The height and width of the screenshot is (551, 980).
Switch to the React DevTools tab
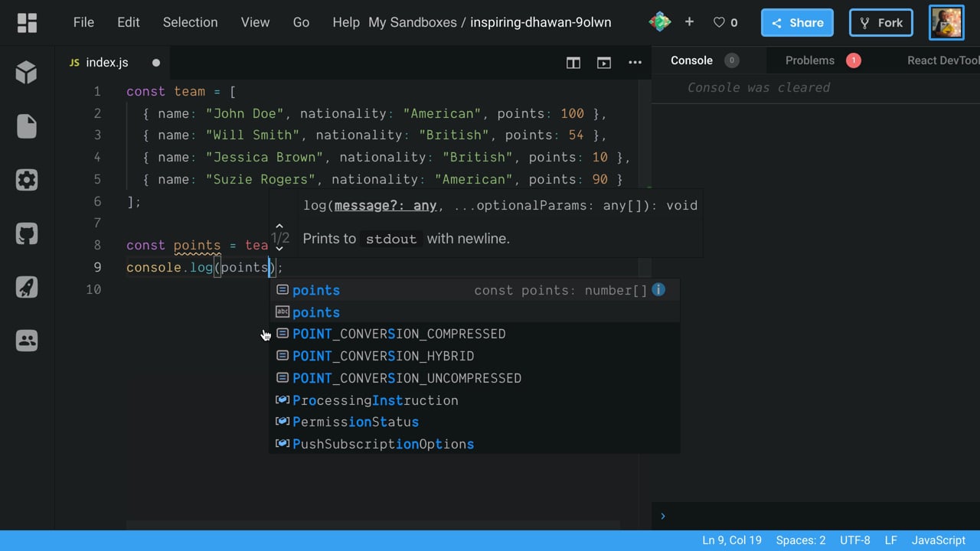point(943,60)
